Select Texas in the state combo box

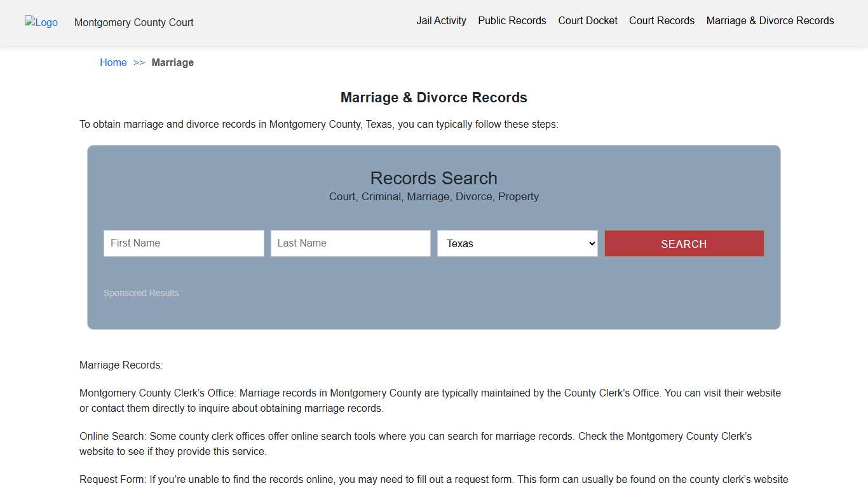[x=517, y=243]
